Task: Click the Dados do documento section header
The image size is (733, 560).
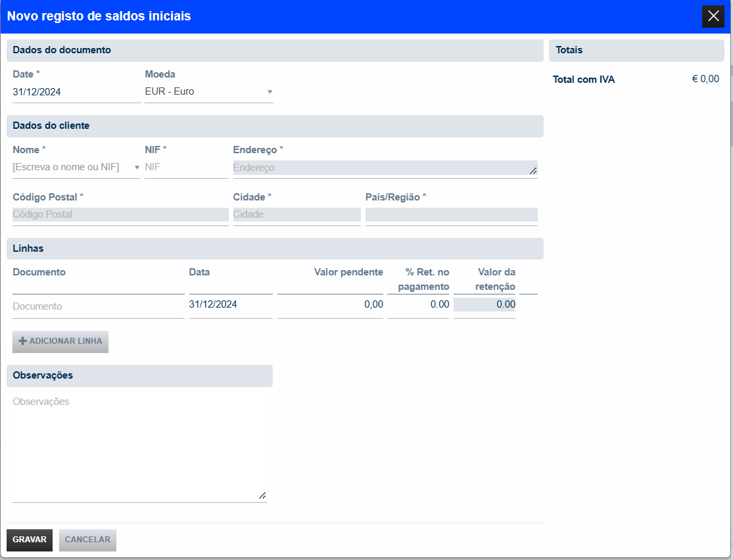Action: pyautogui.click(x=275, y=51)
